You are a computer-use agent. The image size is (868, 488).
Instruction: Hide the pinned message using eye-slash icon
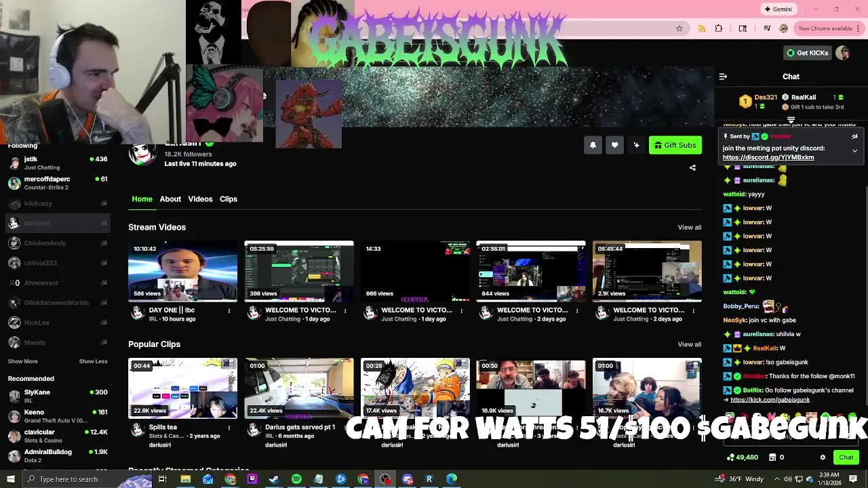pos(854,136)
